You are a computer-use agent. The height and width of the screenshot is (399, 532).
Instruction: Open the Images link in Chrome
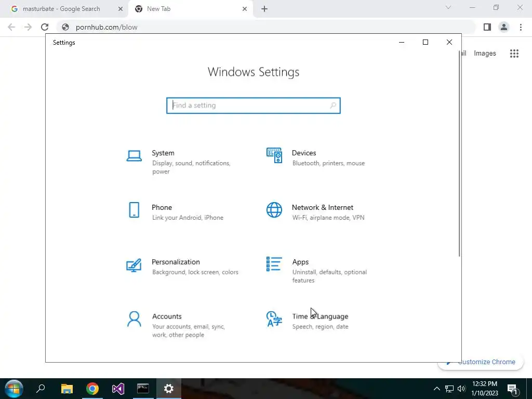[x=485, y=54]
